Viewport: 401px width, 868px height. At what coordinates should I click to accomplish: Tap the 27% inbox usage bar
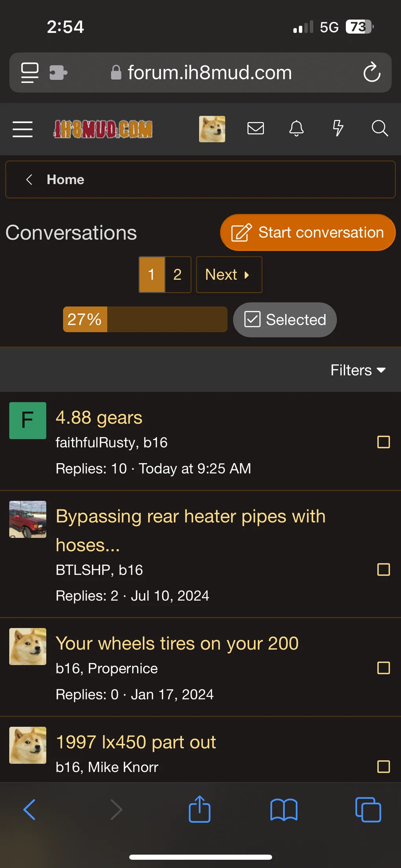[x=145, y=319]
